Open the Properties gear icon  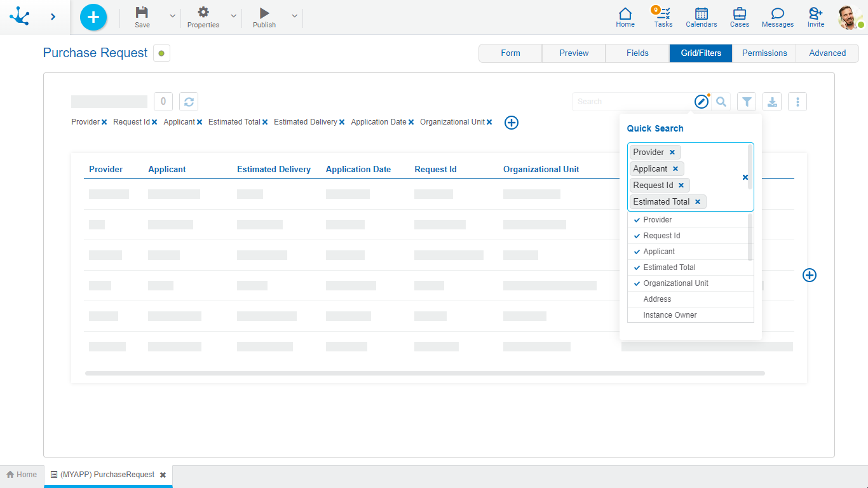pos(203,13)
